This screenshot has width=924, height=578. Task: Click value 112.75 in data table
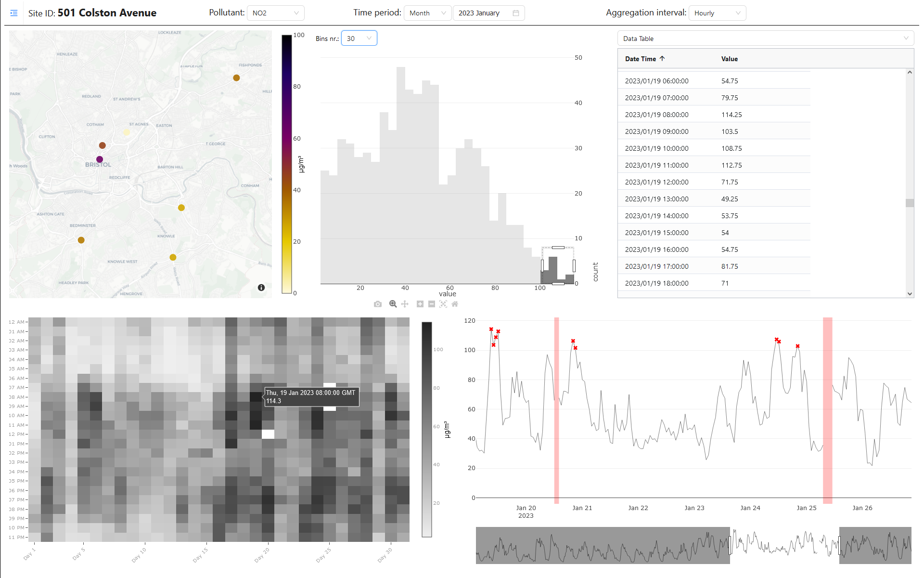coord(731,165)
